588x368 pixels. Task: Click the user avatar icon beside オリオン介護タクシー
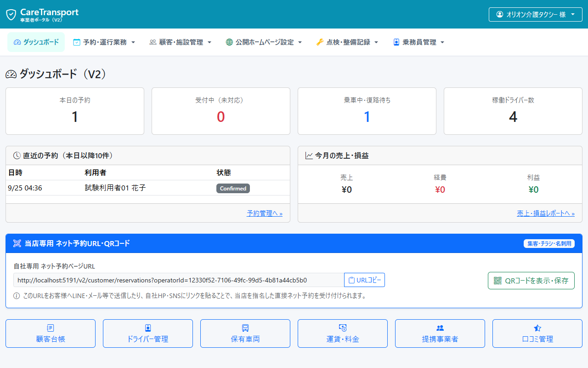500,14
